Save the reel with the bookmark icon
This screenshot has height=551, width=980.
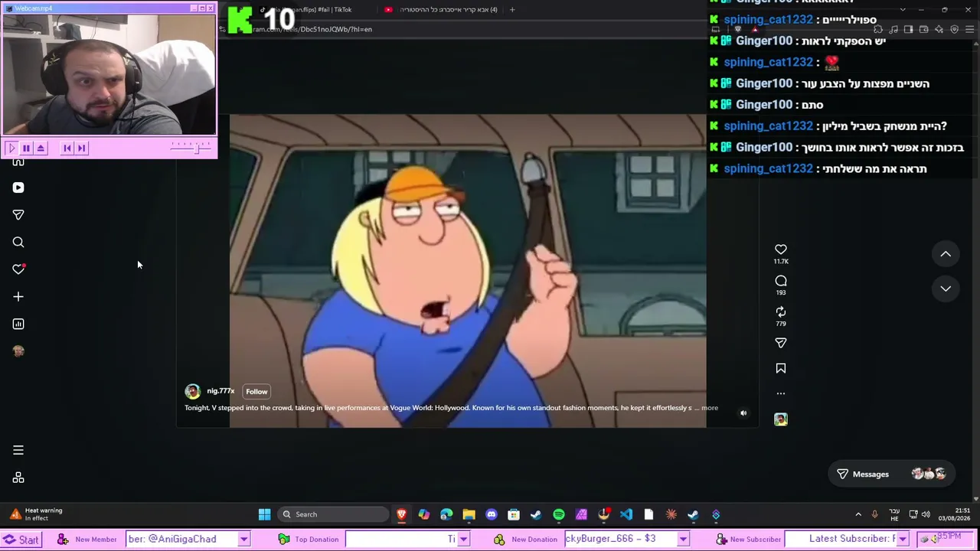tap(781, 368)
